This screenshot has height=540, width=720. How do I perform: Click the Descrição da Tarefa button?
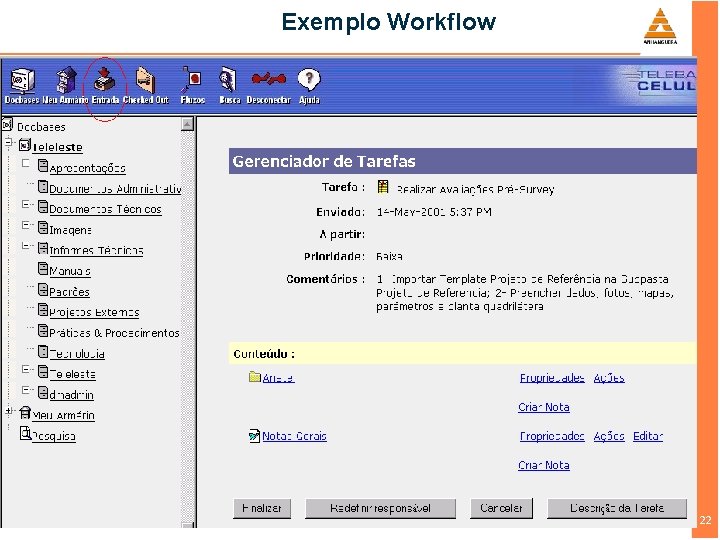(617, 508)
